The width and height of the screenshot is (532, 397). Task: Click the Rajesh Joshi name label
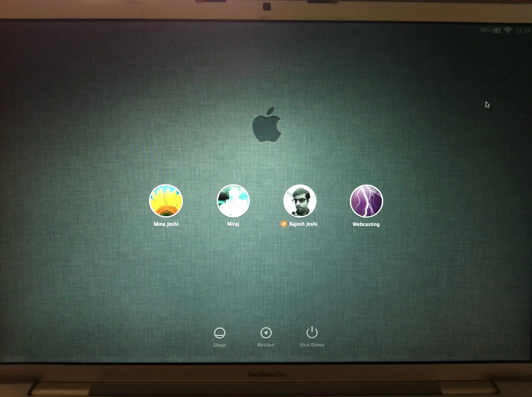tap(303, 224)
